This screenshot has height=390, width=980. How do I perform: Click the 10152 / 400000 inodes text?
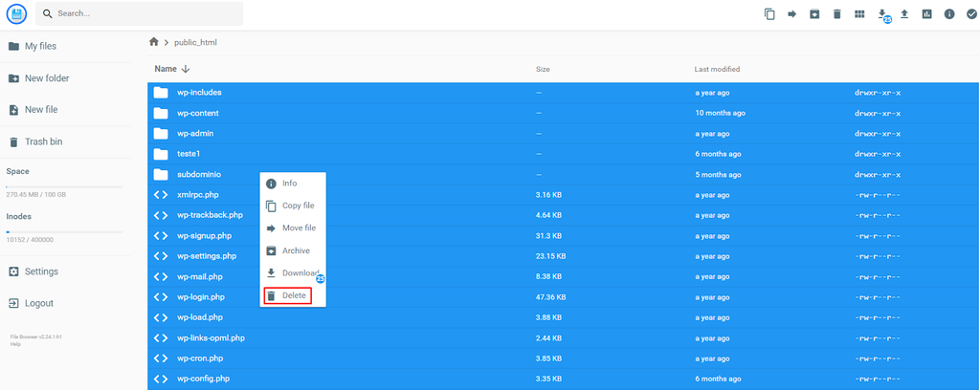30,240
